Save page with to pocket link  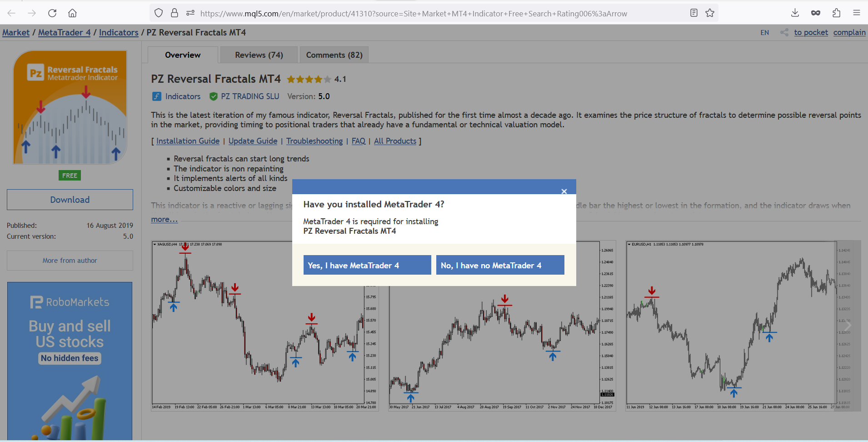[811, 32]
